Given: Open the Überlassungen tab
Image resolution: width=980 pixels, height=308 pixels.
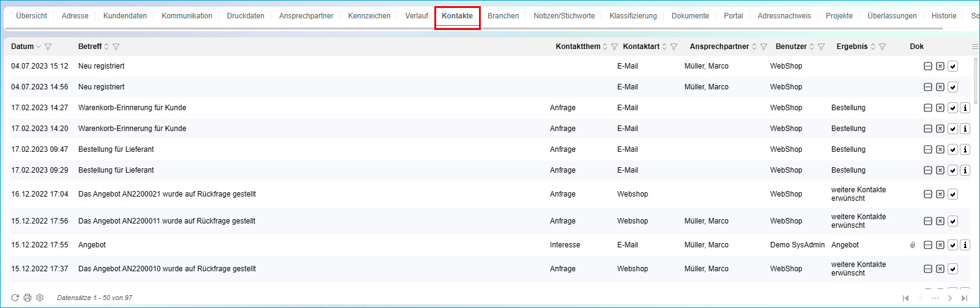Looking at the screenshot, I should click(892, 16).
